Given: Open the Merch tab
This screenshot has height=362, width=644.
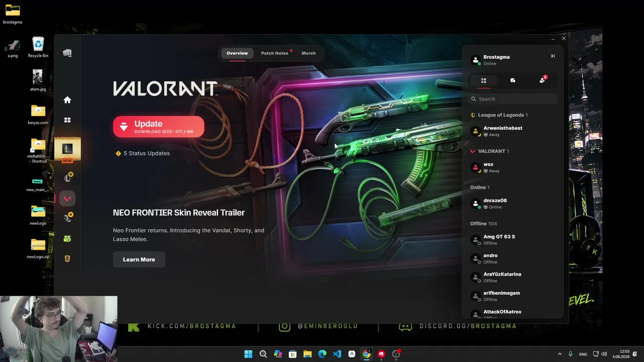Looking at the screenshot, I should click(x=308, y=53).
